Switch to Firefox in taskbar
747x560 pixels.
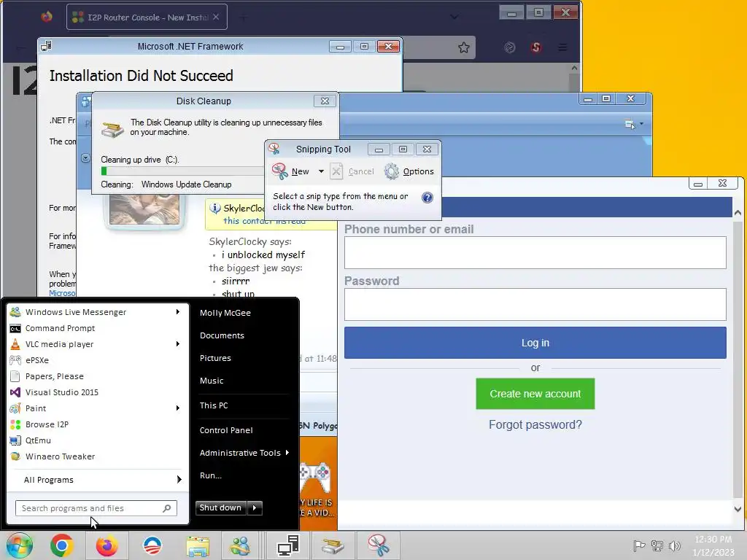coord(107,545)
